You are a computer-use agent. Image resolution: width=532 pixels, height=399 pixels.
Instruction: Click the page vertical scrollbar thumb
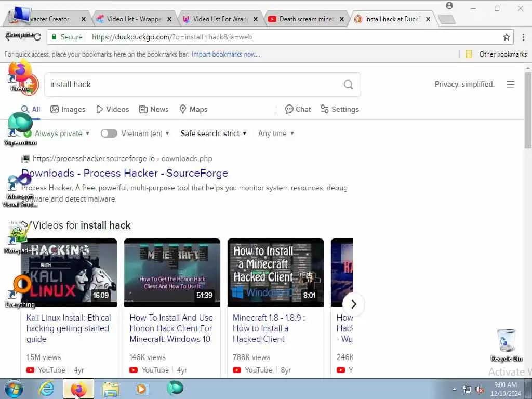point(528,110)
